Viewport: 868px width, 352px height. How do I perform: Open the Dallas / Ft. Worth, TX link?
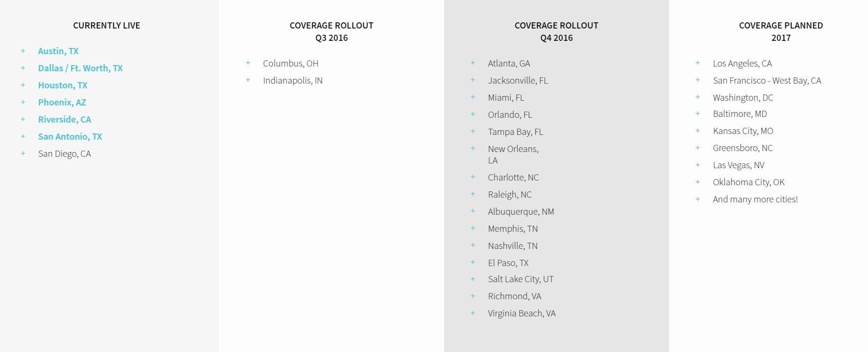click(80, 68)
